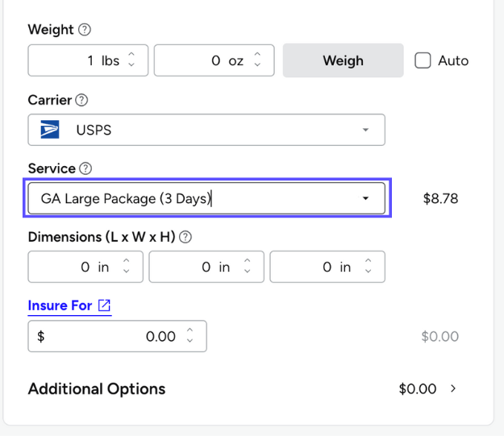Expand Additional Options chevron
The width and height of the screenshot is (504, 436).
(453, 388)
